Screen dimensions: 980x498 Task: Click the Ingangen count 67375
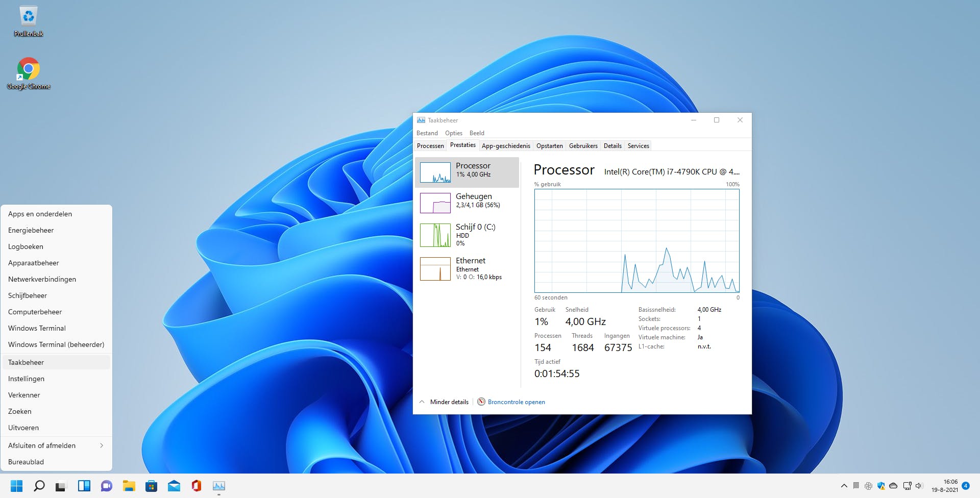[618, 348]
